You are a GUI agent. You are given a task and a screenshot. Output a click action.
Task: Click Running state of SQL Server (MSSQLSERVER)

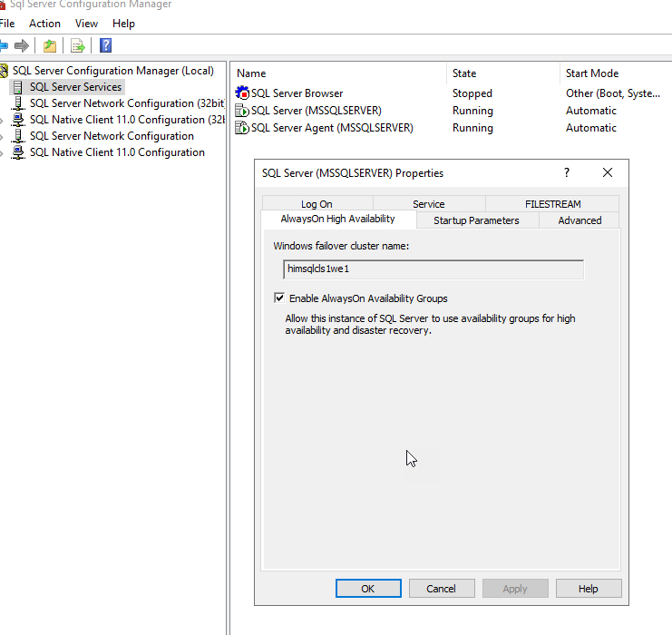pyautogui.click(x=472, y=111)
